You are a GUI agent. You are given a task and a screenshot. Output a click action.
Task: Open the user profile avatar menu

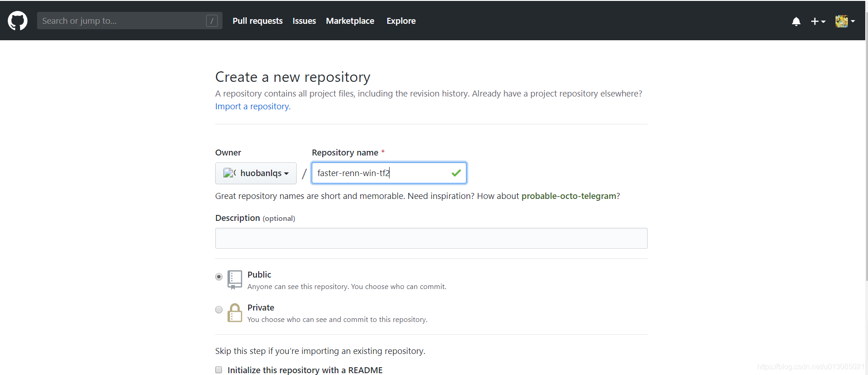click(x=845, y=21)
